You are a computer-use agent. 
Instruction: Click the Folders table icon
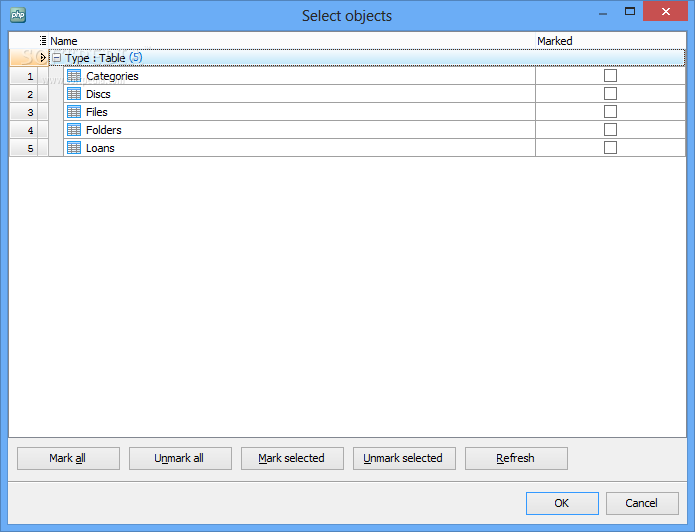pyautogui.click(x=74, y=130)
